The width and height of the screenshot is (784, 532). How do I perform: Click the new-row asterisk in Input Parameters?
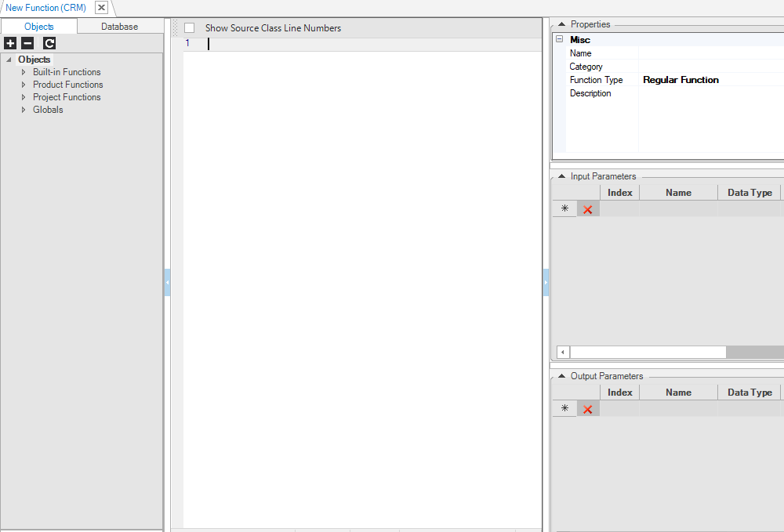click(564, 209)
